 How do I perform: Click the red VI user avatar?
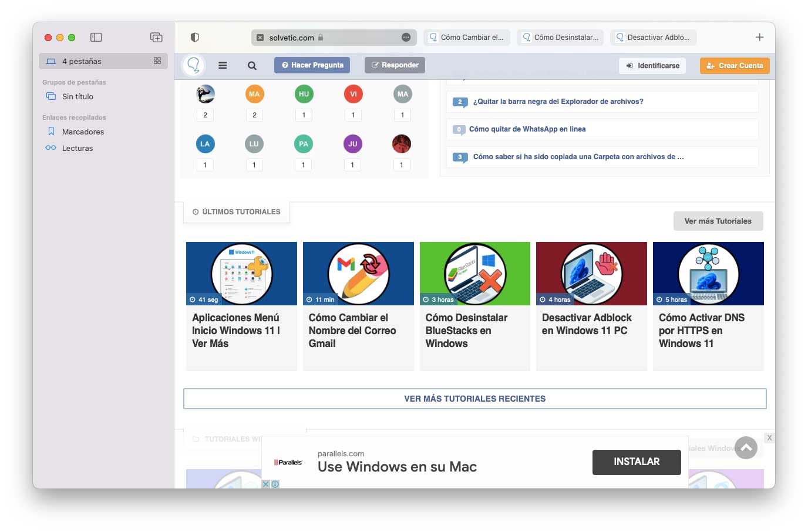pyautogui.click(x=353, y=94)
